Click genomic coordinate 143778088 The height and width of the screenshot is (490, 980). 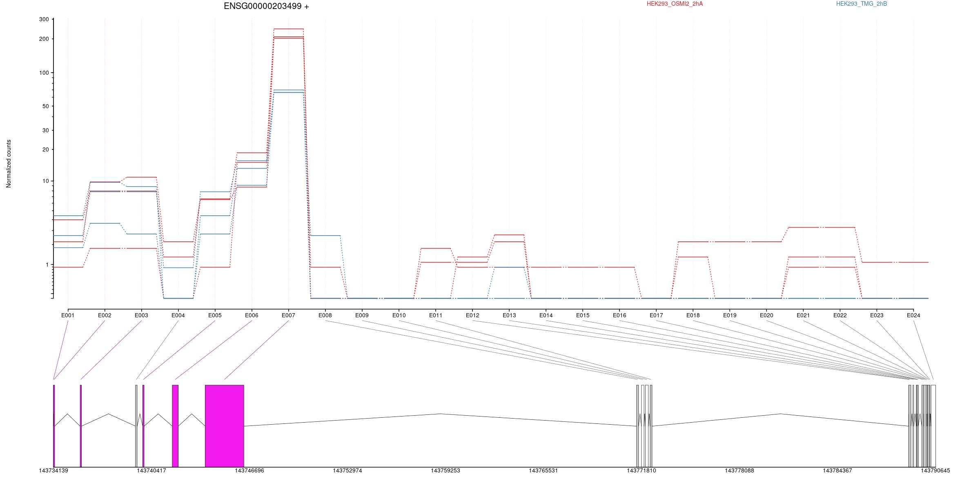point(739,470)
